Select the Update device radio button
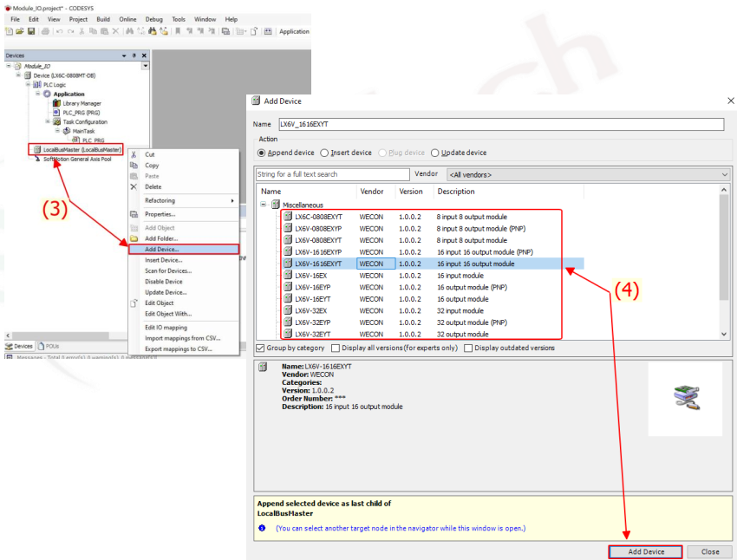 pyautogui.click(x=435, y=153)
